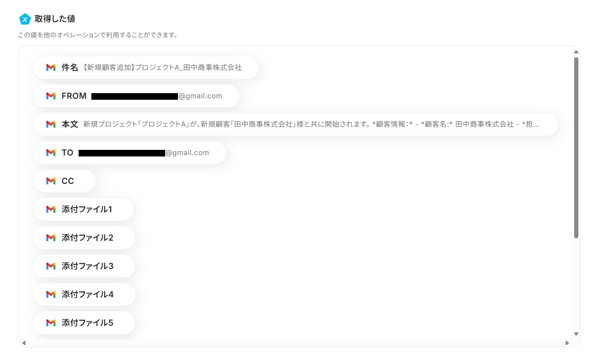Select the TO gmail.com value chip

(129, 153)
